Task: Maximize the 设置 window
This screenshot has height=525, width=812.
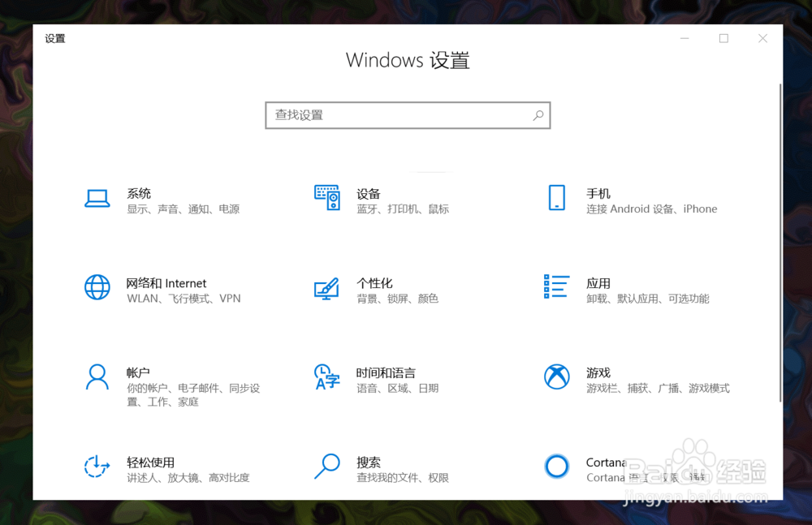Action: pos(724,38)
